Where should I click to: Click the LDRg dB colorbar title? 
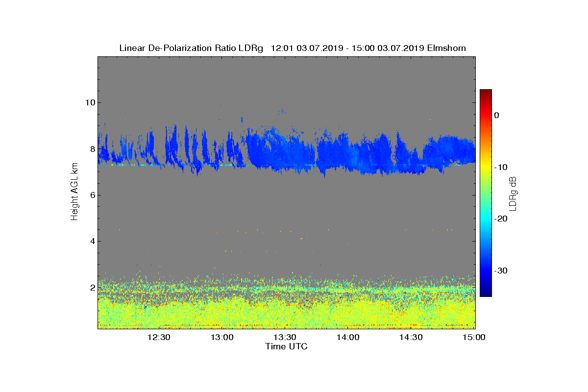513,193
